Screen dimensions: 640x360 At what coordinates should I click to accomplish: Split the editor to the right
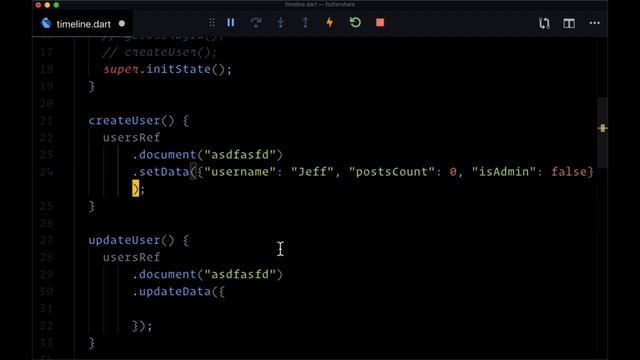[x=569, y=23]
